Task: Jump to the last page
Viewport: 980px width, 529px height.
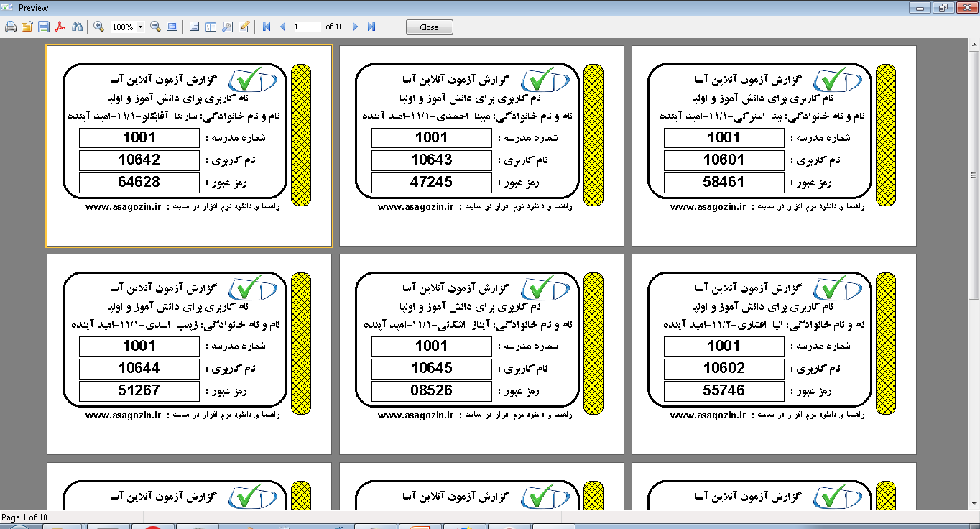Action: click(371, 27)
